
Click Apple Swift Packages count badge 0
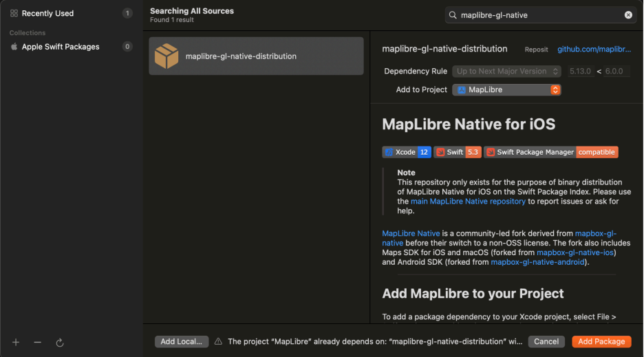[x=127, y=46]
